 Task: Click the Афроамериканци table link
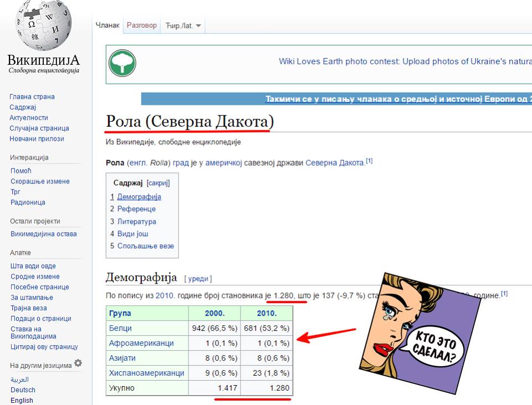(x=141, y=343)
